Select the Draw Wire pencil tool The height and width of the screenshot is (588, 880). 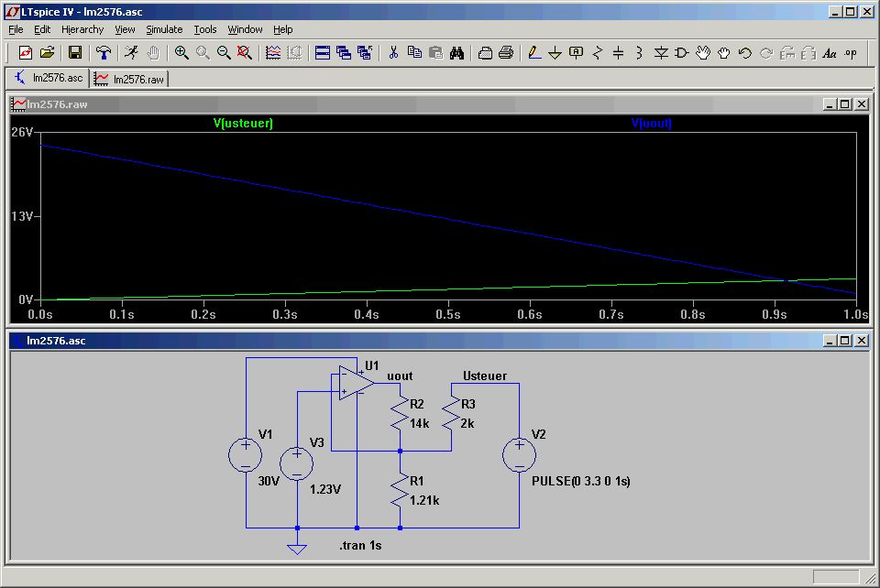[x=534, y=53]
